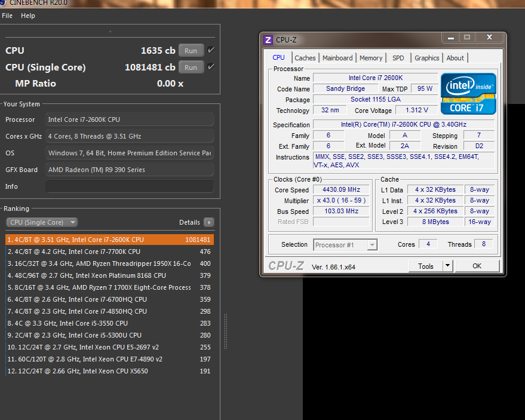The width and height of the screenshot is (525, 420).
Task: Switch to the SPD tab
Action: [398, 58]
